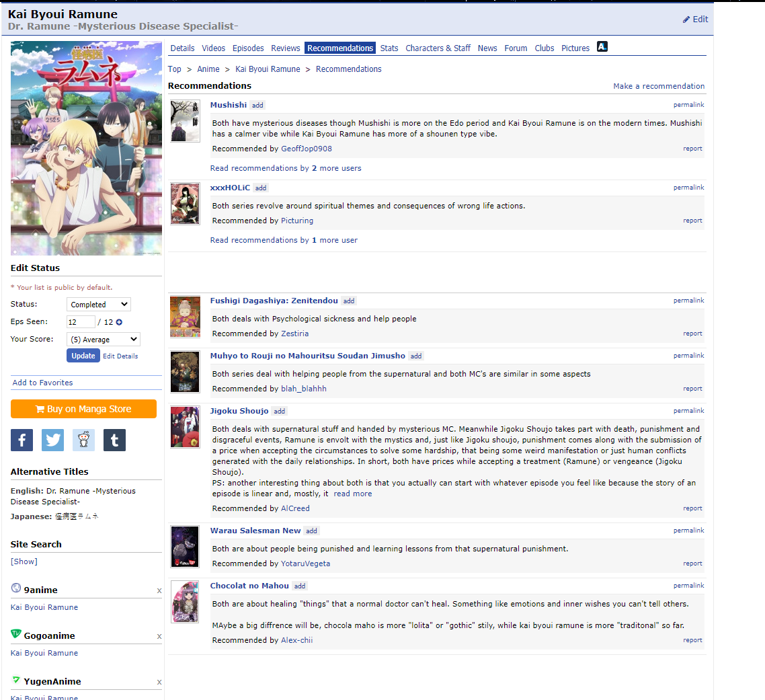765x700 pixels.
Task: Click Buy on Manga Store button
Action: click(x=83, y=409)
